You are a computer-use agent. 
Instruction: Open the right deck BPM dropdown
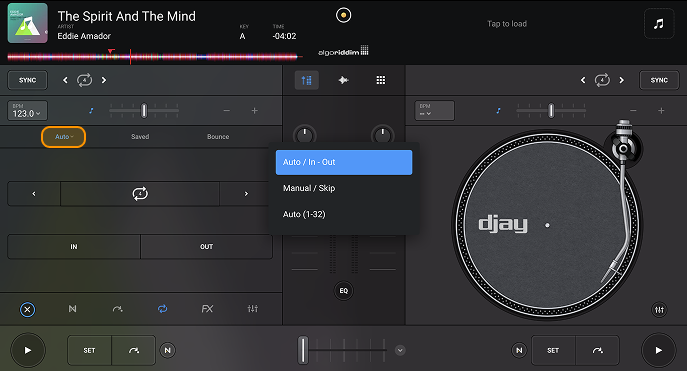click(x=435, y=111)
